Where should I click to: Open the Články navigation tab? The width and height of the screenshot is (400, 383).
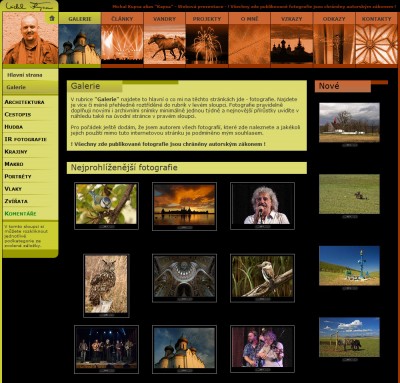122,19
